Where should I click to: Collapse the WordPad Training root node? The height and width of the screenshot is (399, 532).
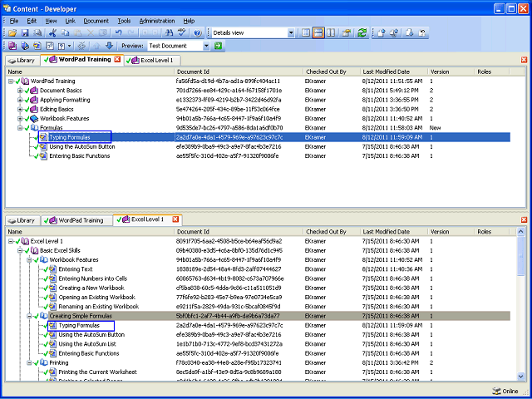[11, 81]
